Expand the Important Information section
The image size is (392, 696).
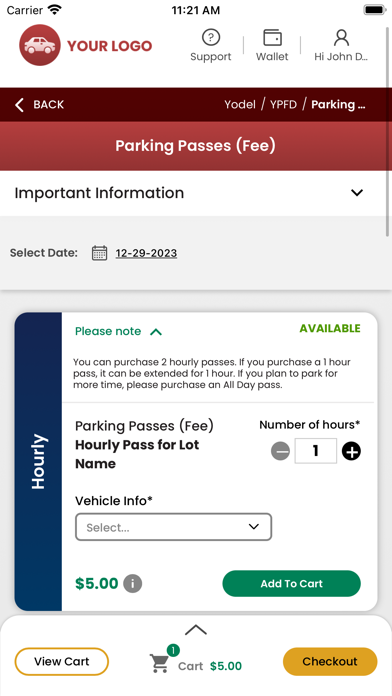tap(357, 193)
